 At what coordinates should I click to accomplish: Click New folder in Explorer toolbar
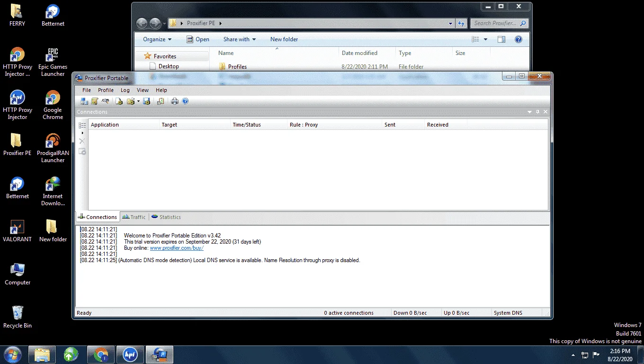[x=284, y=39]
